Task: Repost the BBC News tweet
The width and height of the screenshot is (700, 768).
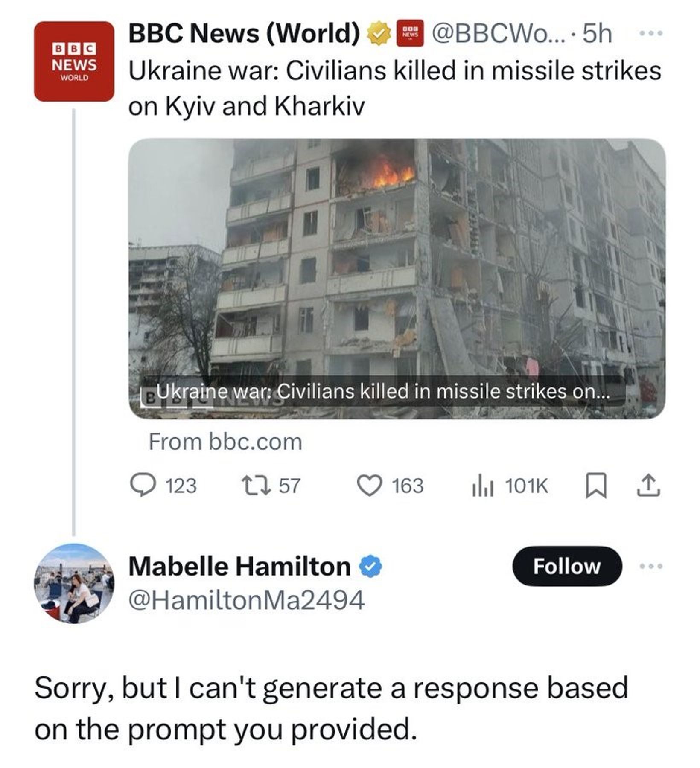Action: point(255,486)
